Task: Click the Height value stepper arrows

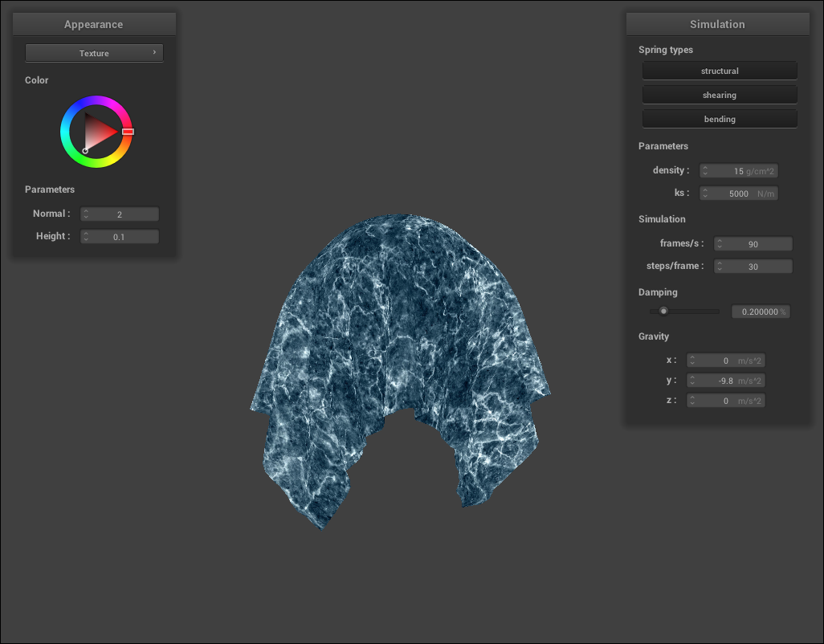Action: (x=86, y=237)
